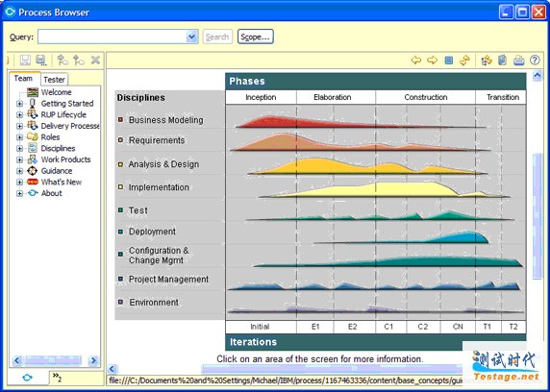Image resolution: width=550 pixels, height=392 pixels.
Task: Click the content vertical scrollbar thumb
Action: click(537, 216)
